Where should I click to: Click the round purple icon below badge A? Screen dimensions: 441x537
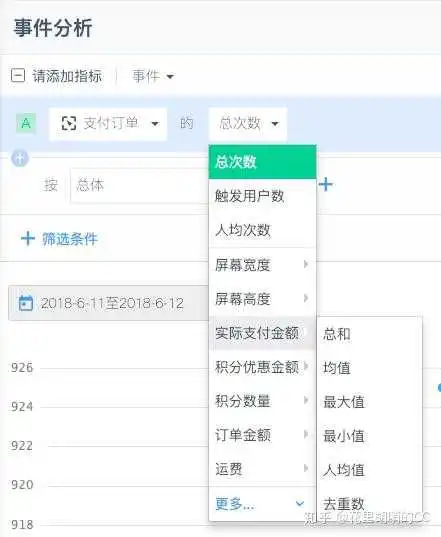pyautogui.click(x=20, y=158)
